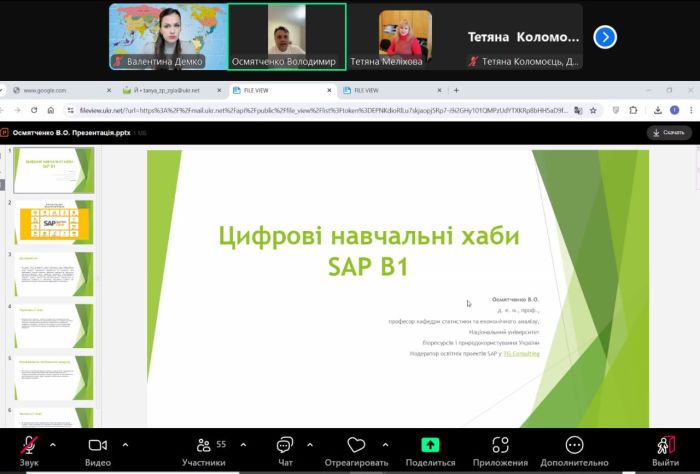Restore the browser window size
Screen dimensions: 700x474
(x=669, y=90)
